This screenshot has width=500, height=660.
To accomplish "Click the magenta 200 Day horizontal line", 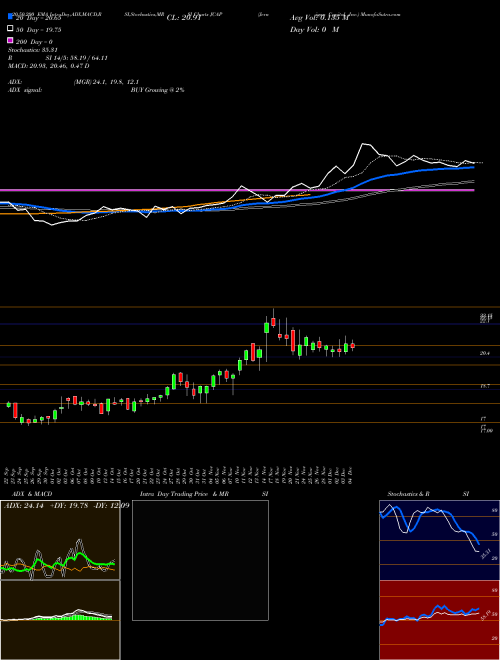I will point(237,190).
